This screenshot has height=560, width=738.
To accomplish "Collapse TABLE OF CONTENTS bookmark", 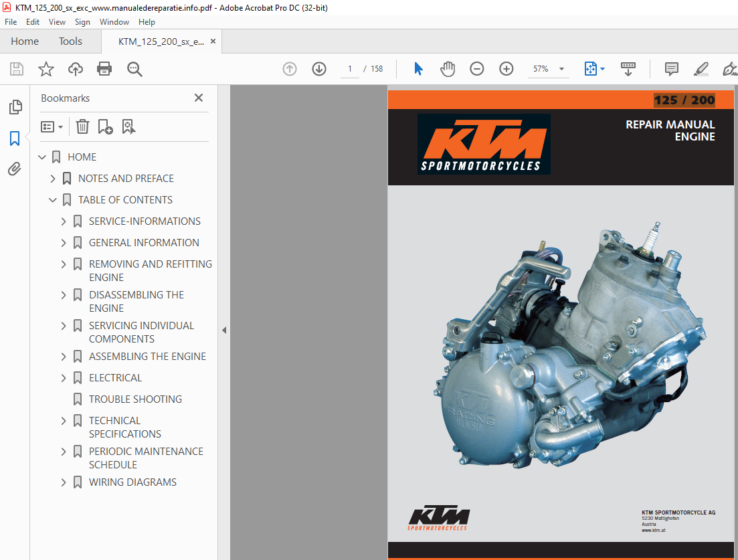I will tap(53, 200).
